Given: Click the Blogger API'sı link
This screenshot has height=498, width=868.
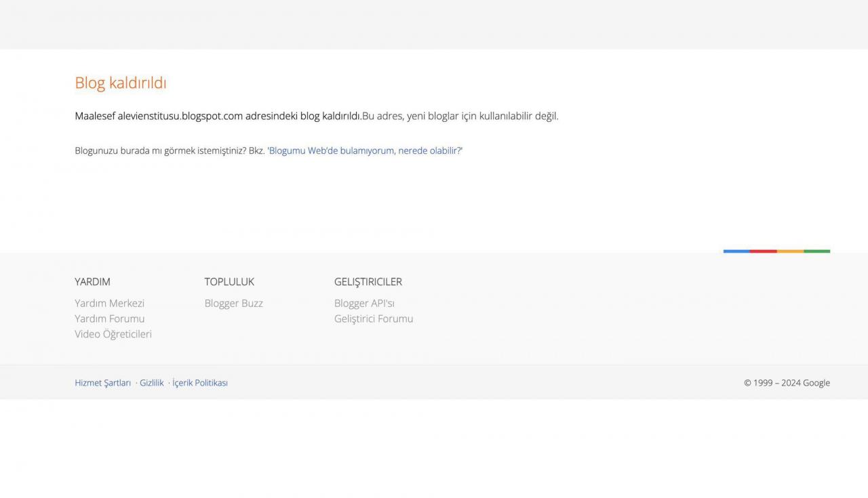Looking at the screenshot, I should pyautogui.click(x=364, y=303).
